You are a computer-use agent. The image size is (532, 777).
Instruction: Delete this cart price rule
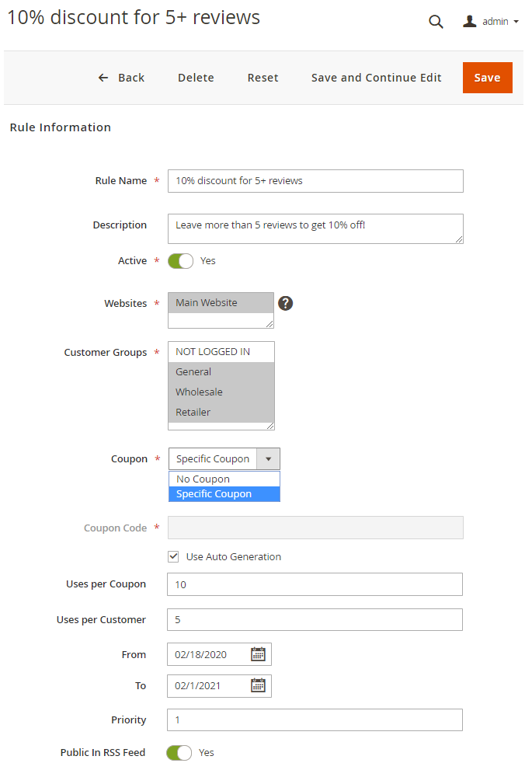pos(196,78)
